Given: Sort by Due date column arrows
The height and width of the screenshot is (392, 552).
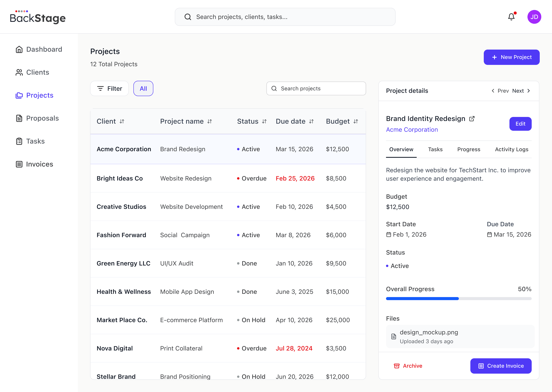Looking at the screenshot, I should click(311, 121).
